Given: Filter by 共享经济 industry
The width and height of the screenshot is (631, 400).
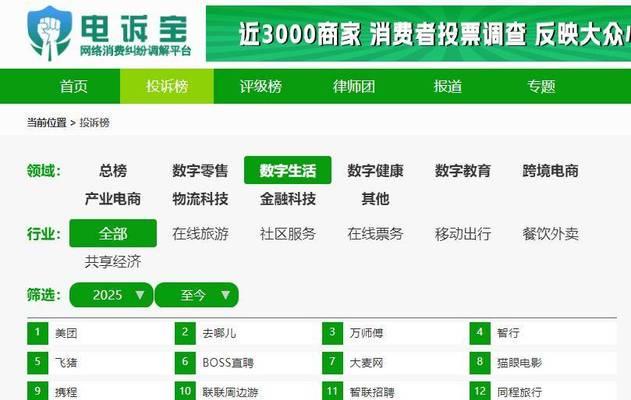Looking at the screenshot, I should [x=113, y=262].
